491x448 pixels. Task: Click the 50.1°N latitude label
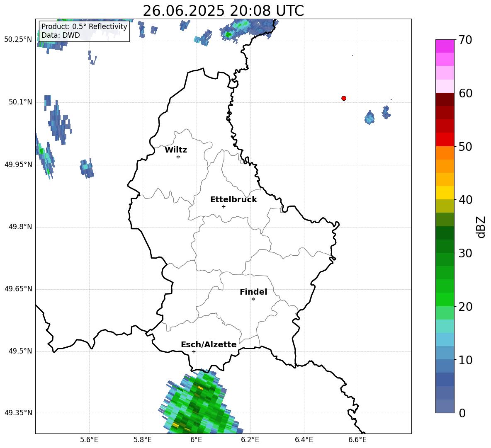pyautogui.click(x=20, y=102)
